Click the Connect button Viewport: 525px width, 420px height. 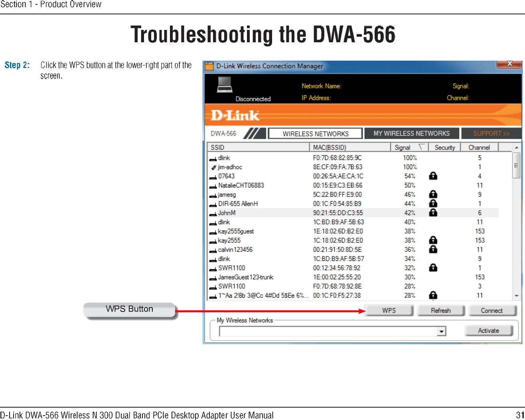pos(492,310)
